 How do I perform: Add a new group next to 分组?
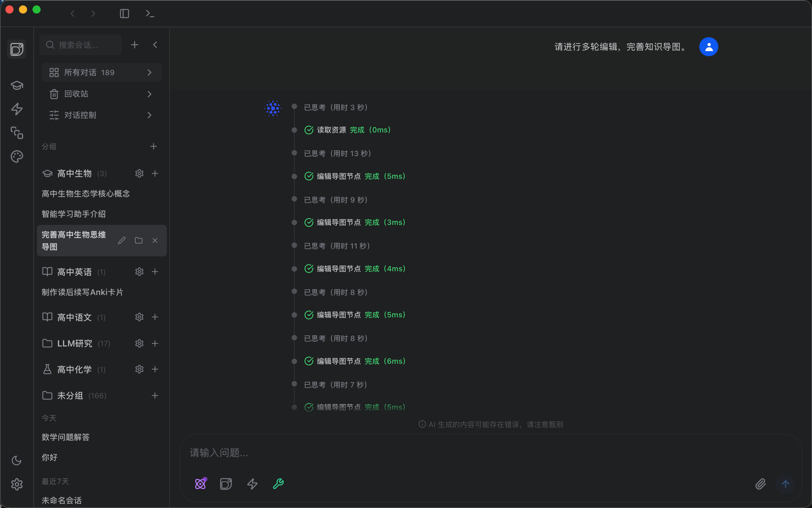pyautogui.click(x=154, y=146)
